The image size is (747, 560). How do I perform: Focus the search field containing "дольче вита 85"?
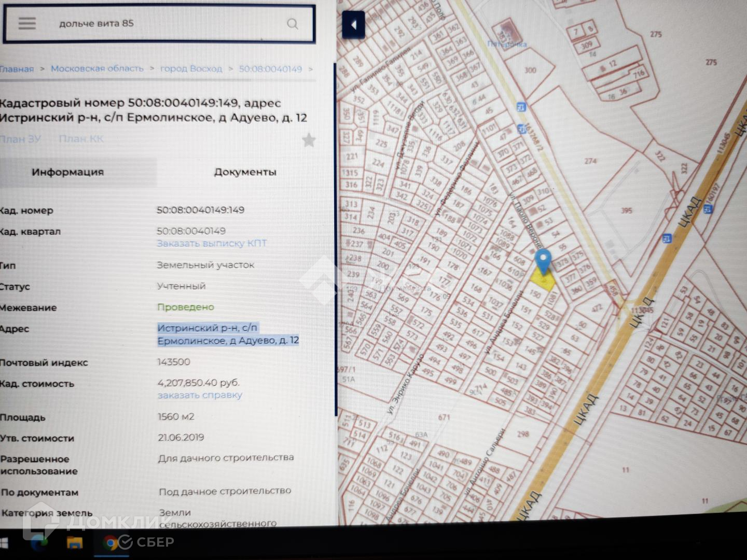tap(159, 24)
